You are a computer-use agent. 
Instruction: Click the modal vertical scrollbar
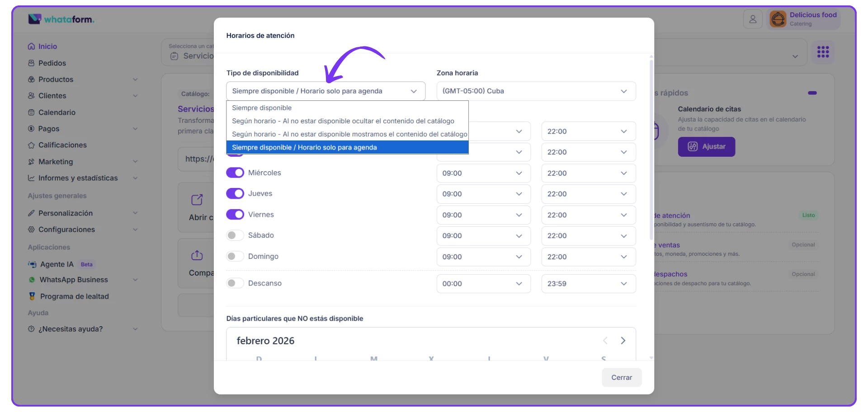click(x=651, y=149)
